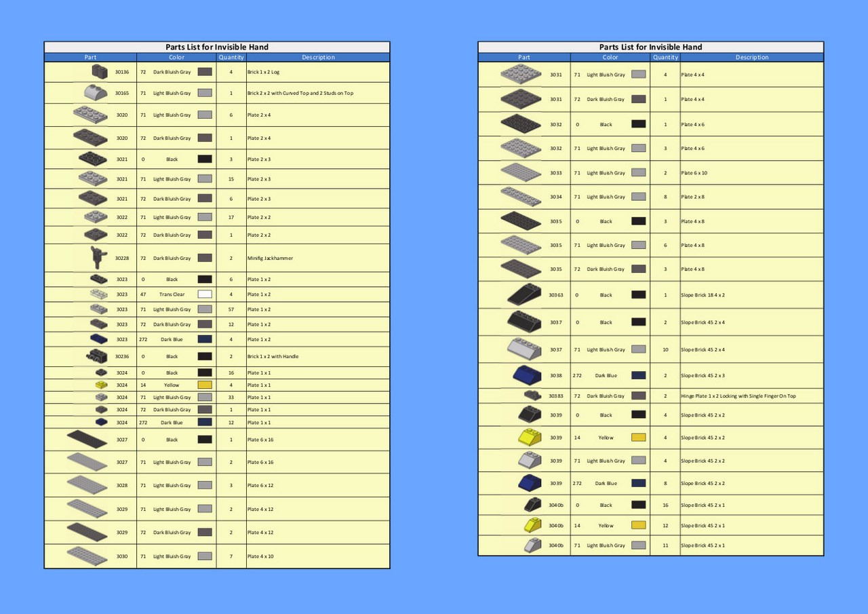Select the Yellow 3039 slope brick image
The image size is (868, 614).
click(530, 438)
